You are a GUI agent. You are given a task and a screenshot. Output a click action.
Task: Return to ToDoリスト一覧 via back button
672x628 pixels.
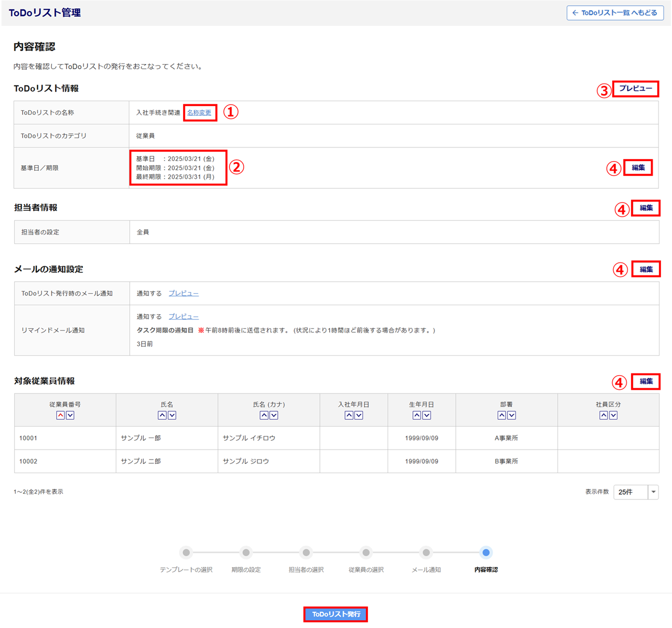(614, 13)
